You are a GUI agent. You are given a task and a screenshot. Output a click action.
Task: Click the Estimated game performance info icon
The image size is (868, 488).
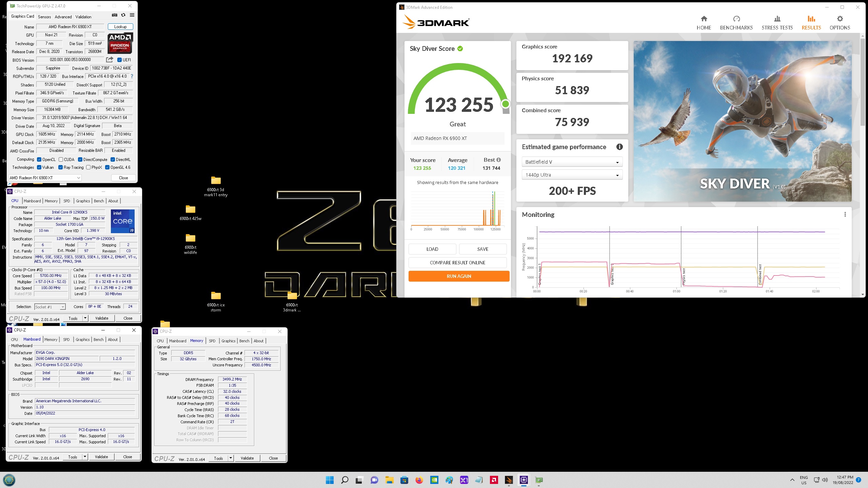pyautogui.click(x=619, y=147)
